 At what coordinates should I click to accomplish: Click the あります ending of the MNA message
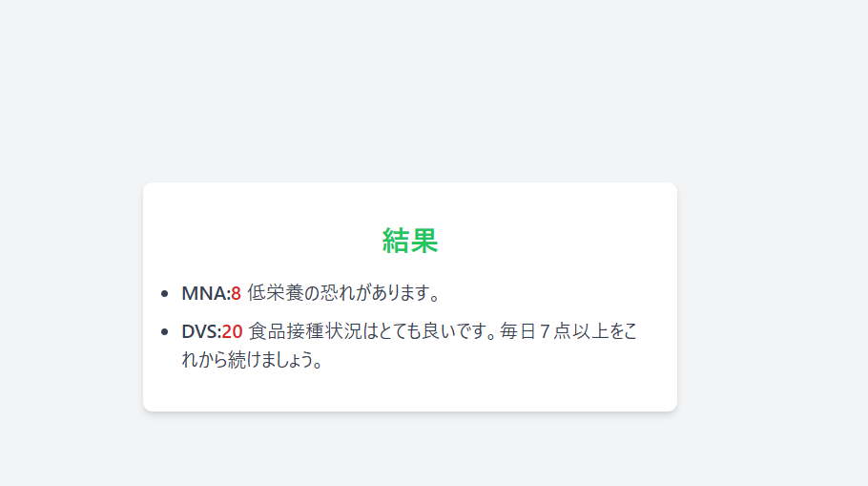point(398,292)
